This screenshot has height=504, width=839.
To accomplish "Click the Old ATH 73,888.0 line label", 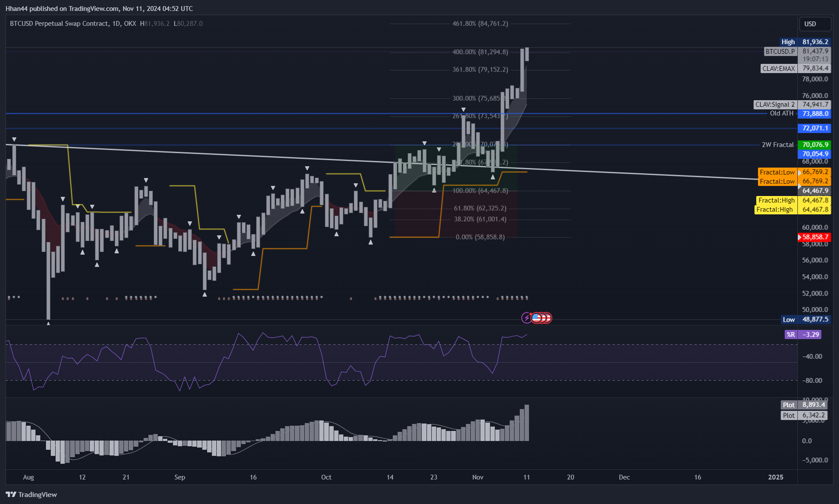I will coord(800,114).
